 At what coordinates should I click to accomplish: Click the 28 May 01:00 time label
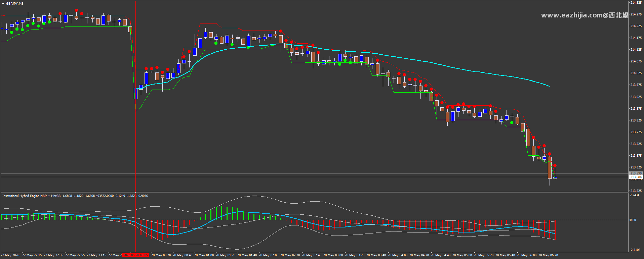pyautogui.click(x=204, y=255)
